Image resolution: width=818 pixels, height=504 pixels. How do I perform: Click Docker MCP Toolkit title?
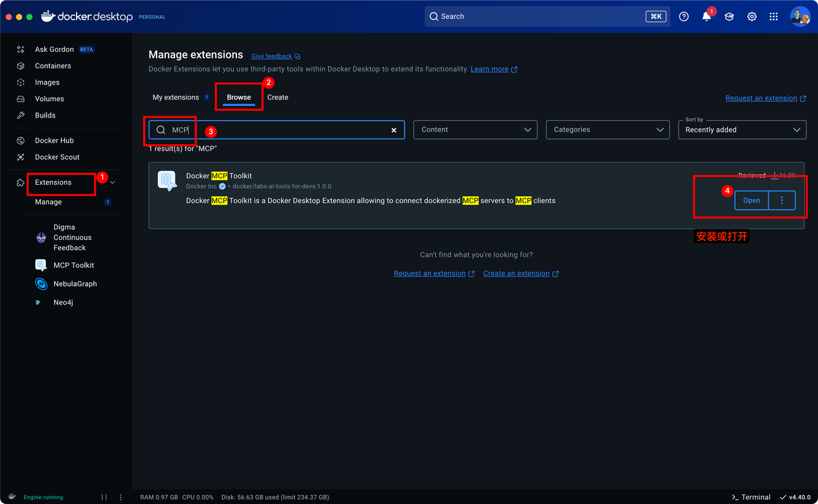coord(219,176)
